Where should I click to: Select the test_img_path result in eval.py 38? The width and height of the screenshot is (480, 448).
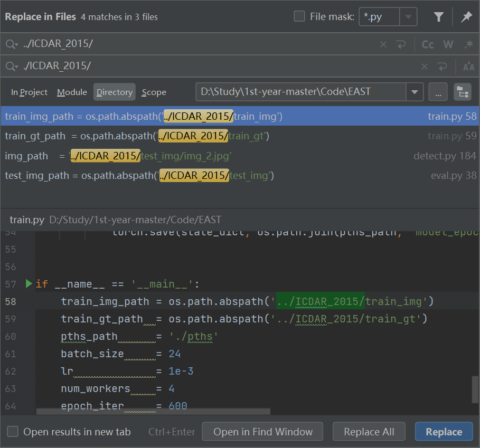240,176
